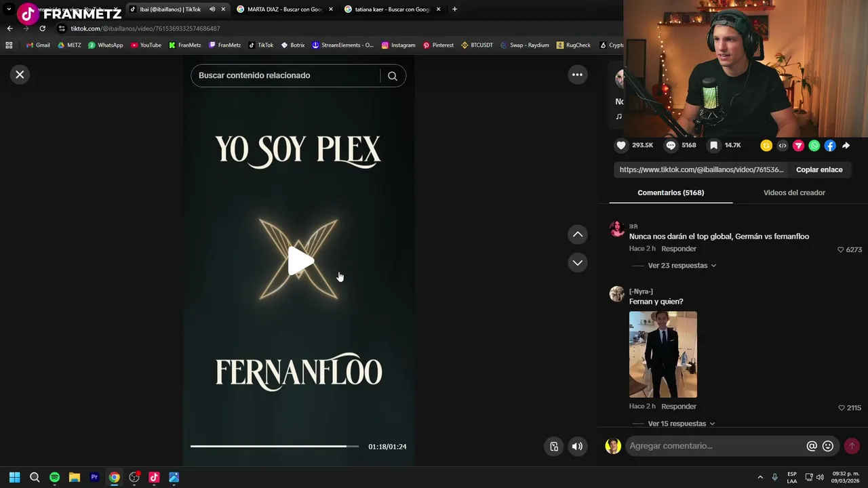The width and height of the screenshot is (868, 488).
Task: Open Windows Start menu
Action: tap(15, 477)
